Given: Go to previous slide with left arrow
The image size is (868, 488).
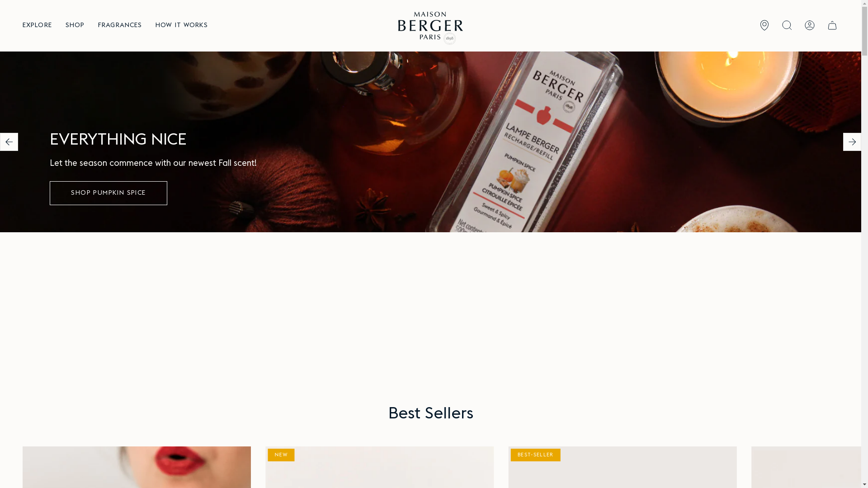Looking at the screenshot, I should click(9, 142).
